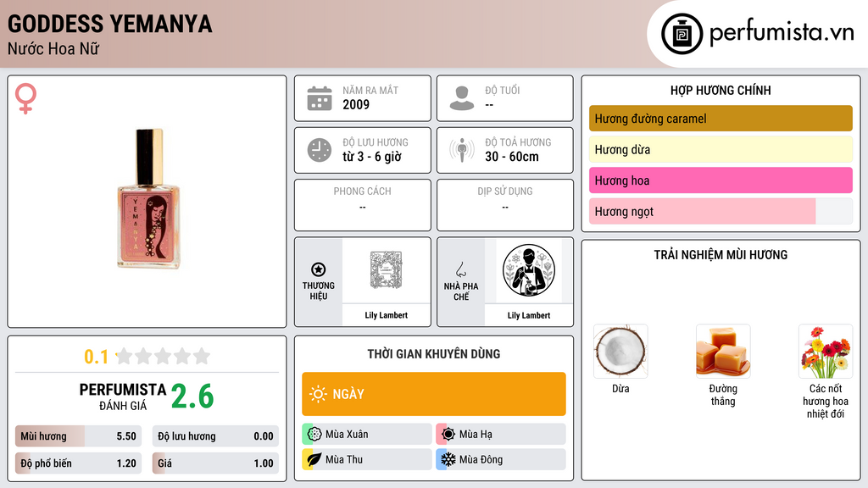Click the snowflake icon beside Mùa Đông

(448, 459)
